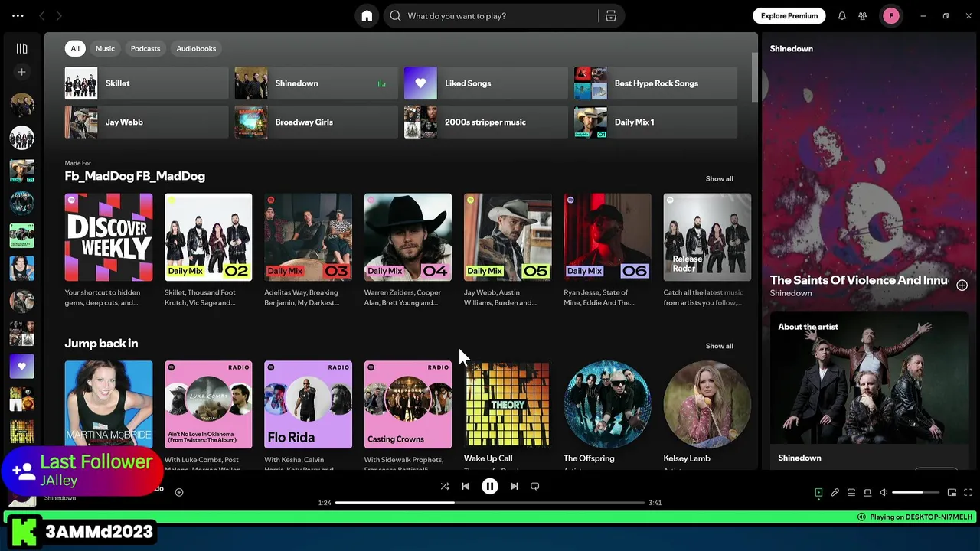Open the miniplayer
The height and width of the screenshot is (551, 980).
(952, 493)
